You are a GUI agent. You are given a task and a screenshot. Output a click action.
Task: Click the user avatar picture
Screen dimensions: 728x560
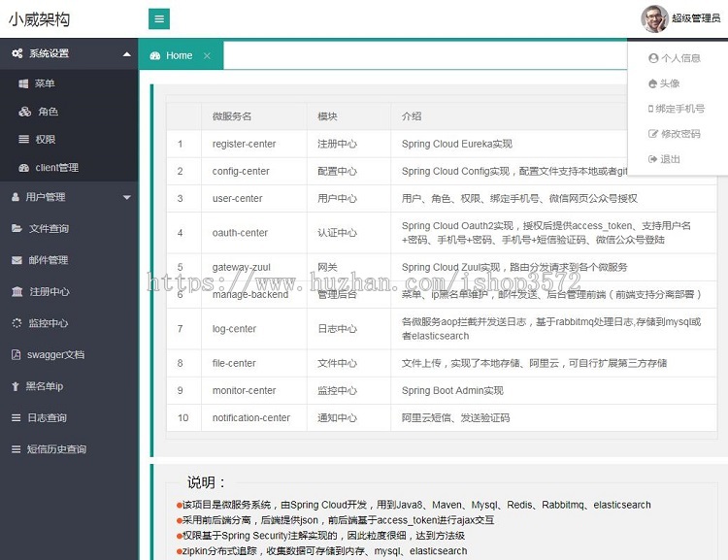654,19
